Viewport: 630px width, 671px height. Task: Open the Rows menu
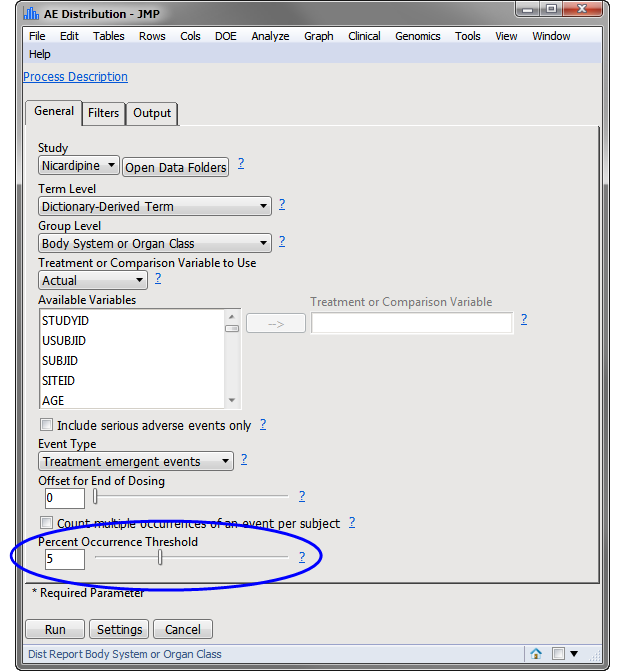click(152, 36)
